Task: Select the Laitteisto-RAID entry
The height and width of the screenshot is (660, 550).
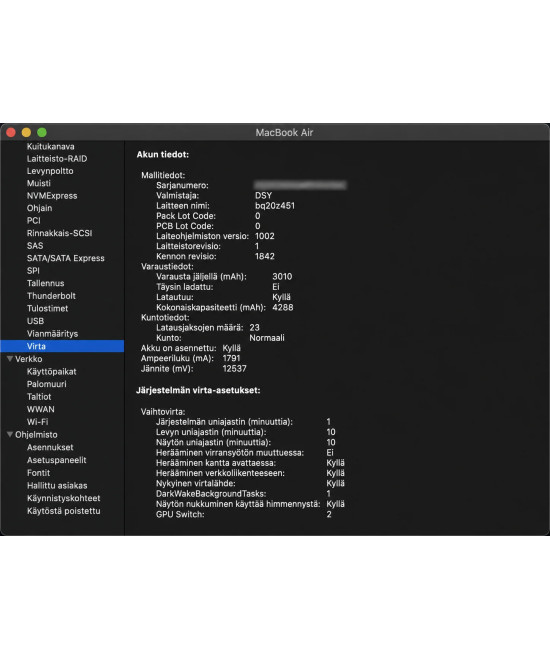Action: click(57, 159)
